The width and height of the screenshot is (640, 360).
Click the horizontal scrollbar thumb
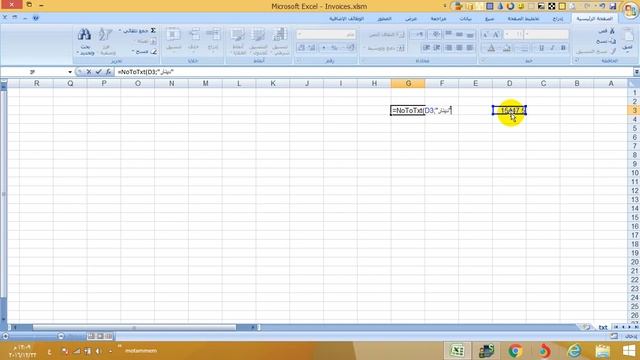(134, 327)
